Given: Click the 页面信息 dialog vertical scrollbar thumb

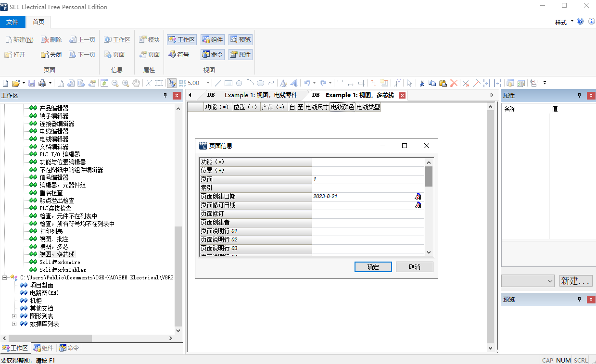Looking at the screenshot, I should coord(429,176).
